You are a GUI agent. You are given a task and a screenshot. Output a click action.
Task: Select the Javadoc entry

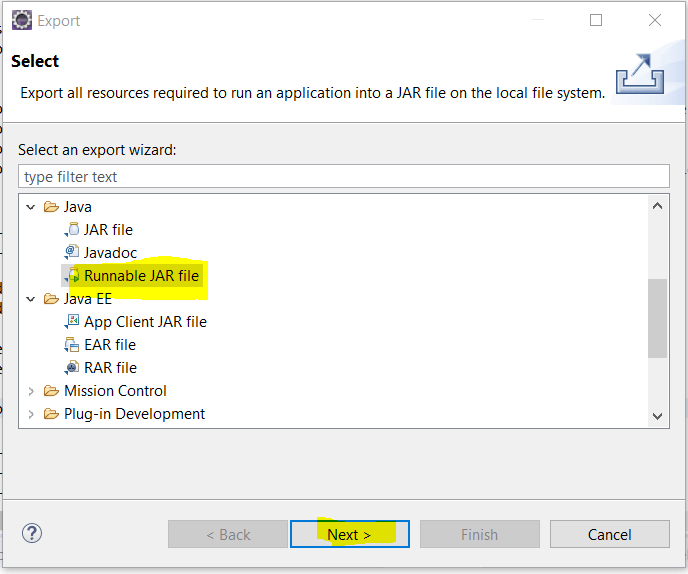pyautogui.click(x=111, y=253)
